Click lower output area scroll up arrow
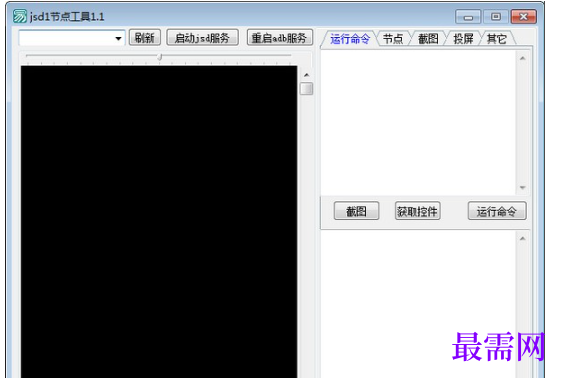This screenshot has width=564, height=378. click(x=523, y=238)
